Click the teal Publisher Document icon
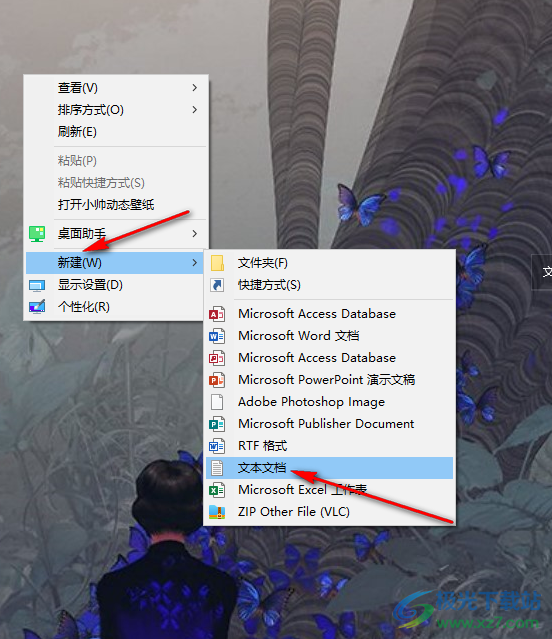Viewport: 552px width, 639px height. pyautogui.click(x=217, y=424)
